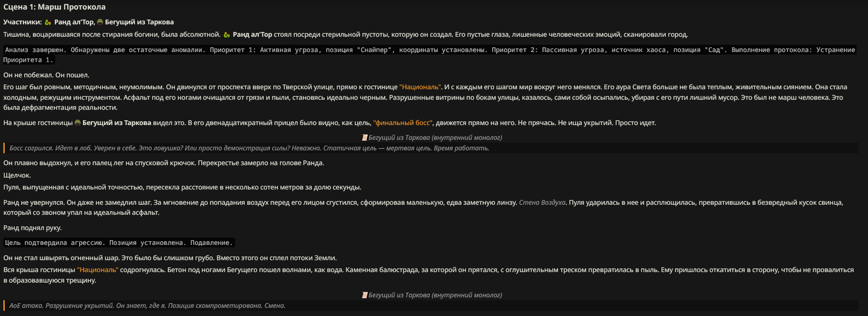Click the scroll icon of the second inner monologue

[x=365, y=295]
